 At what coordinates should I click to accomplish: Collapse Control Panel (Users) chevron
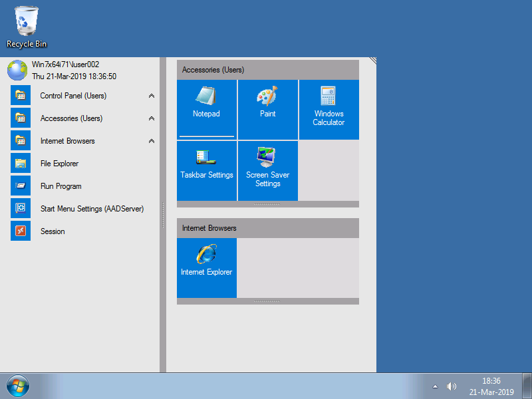coord(152,96)
